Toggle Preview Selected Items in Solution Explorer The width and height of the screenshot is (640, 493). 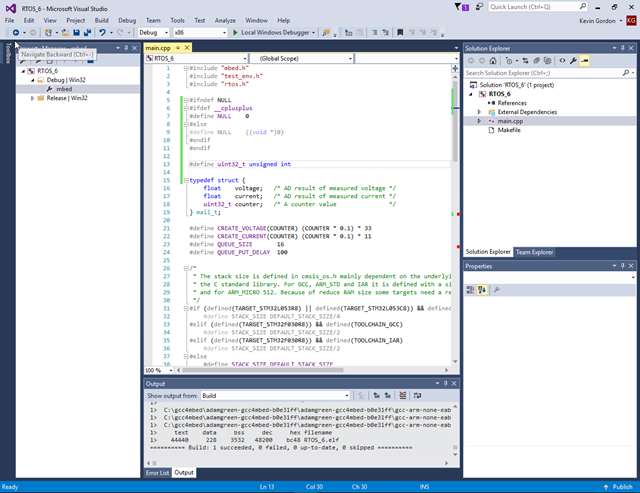[x=586, y=61]
